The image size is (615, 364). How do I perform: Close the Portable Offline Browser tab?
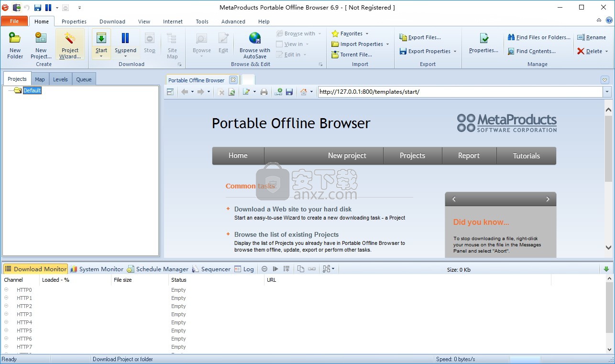(233, 80)
